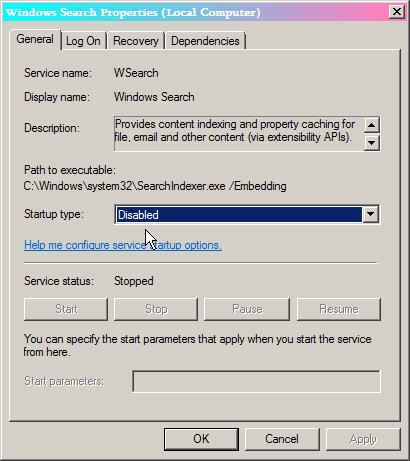Click the Resume service button
This screenshot has height=461, width=410.
pos(339,309)
